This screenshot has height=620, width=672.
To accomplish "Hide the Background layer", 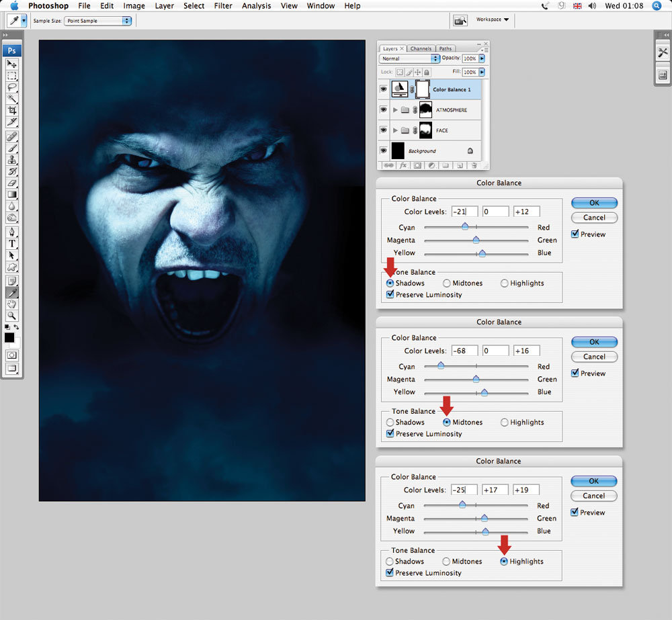I will coord(384,150).
